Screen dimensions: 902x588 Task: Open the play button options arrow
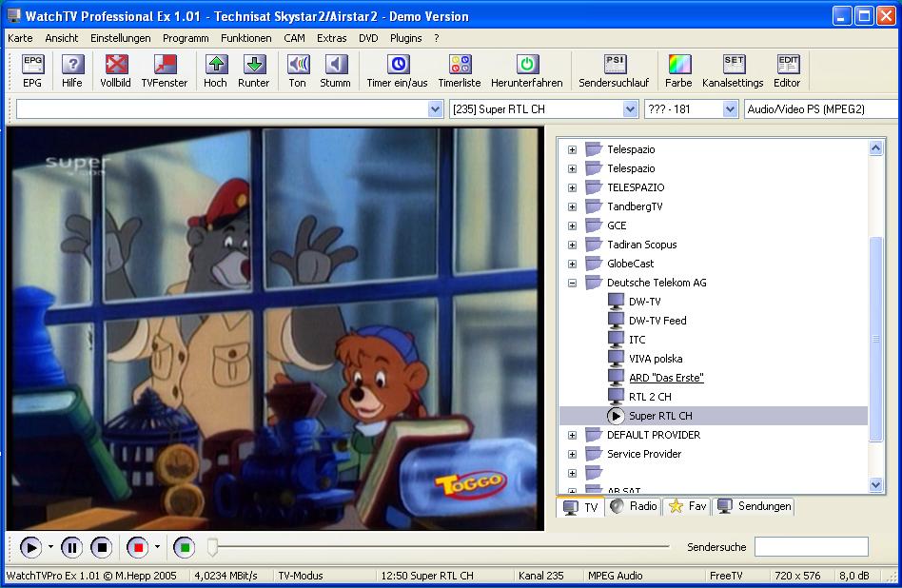50,547
